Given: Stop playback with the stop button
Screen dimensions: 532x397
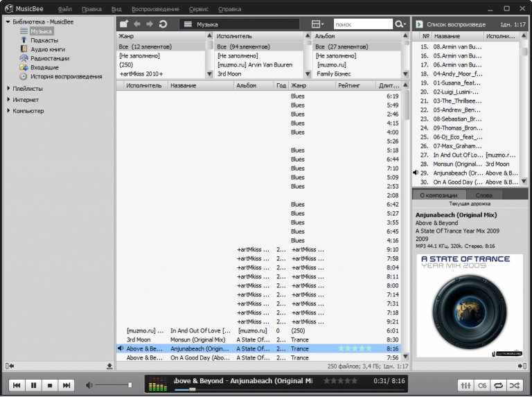Looking at the screenshot, I should tap(50, 385).
